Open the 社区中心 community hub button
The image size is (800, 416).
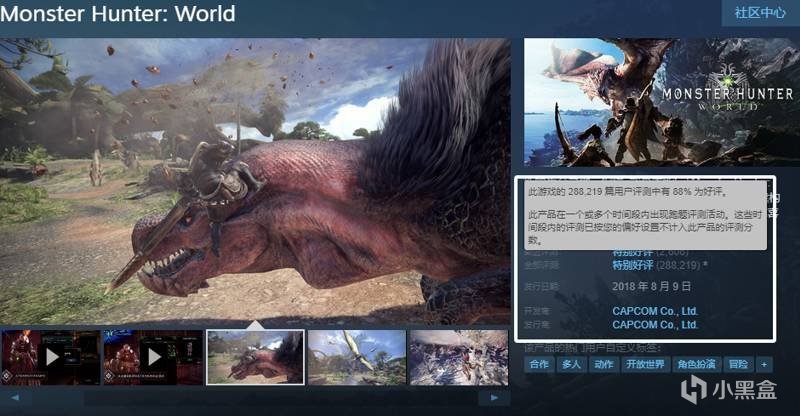tap(760, 13)
